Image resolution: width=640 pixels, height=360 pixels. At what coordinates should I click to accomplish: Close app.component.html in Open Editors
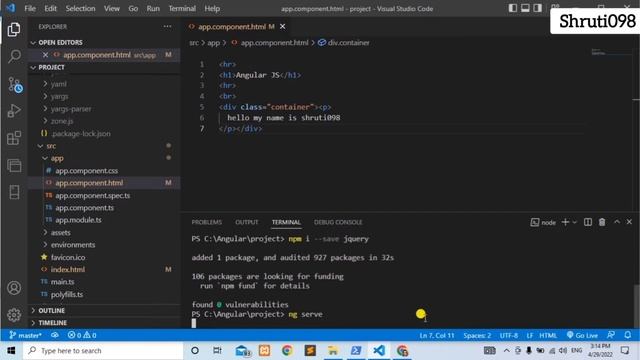[x=45, y=55]
